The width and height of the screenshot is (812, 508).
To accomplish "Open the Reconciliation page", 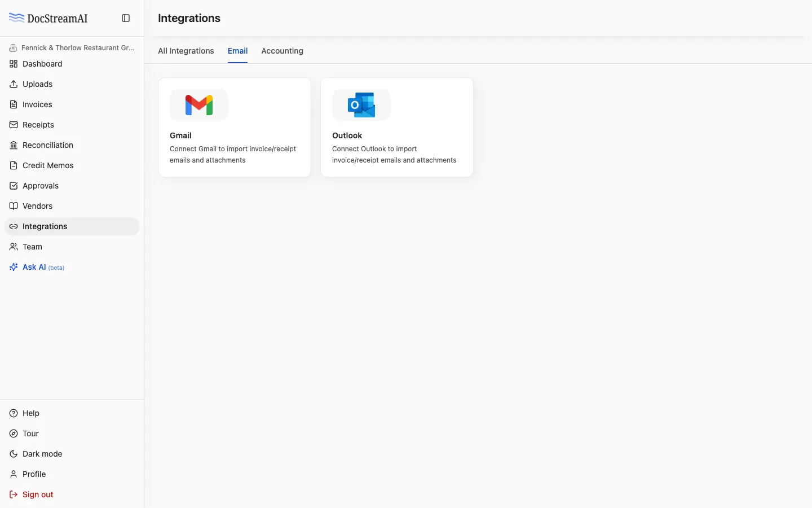I will coord(72,145).
